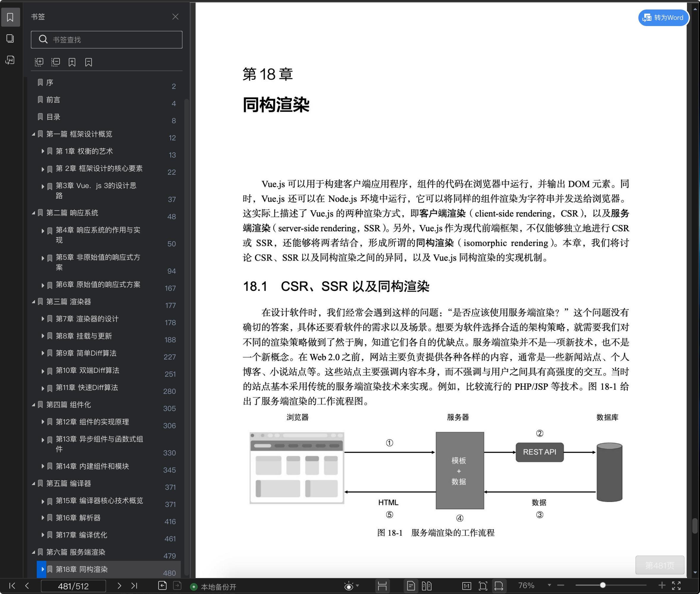Viewport: 700px width, 594px height.
Task: Expand 第 2章 框架设计的核心要素 bookmark
Action: pyautogui.click(x=43, y=169)
